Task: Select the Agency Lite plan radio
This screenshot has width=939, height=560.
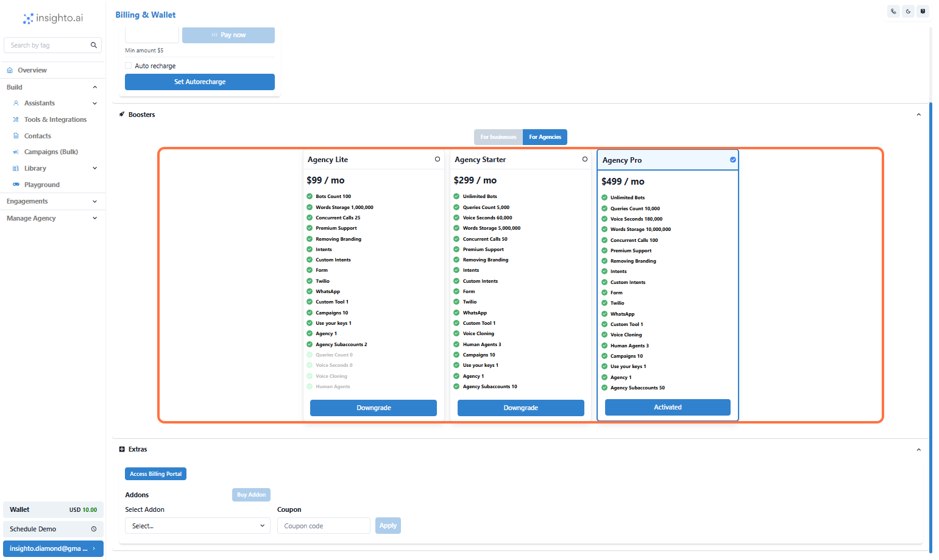Action: 438,159
